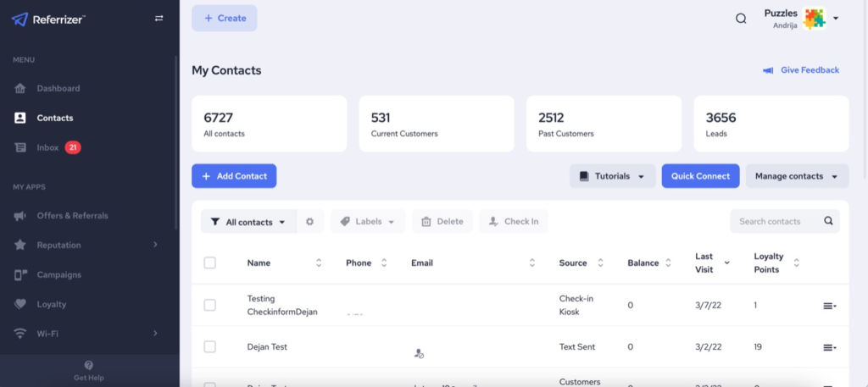Viewport: 868px width, 387px height.
Task: Click the Search contacts input field
Action: (776, 222)
